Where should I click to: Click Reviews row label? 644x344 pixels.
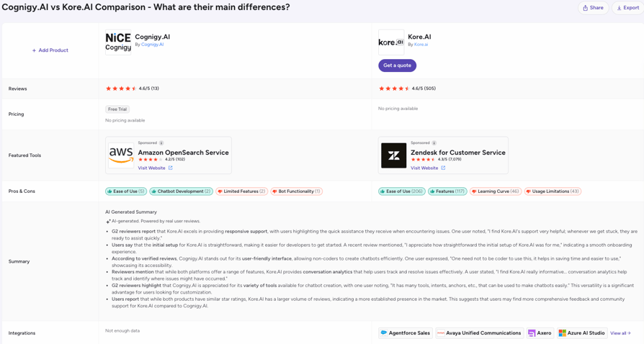(x=18, y=89)
